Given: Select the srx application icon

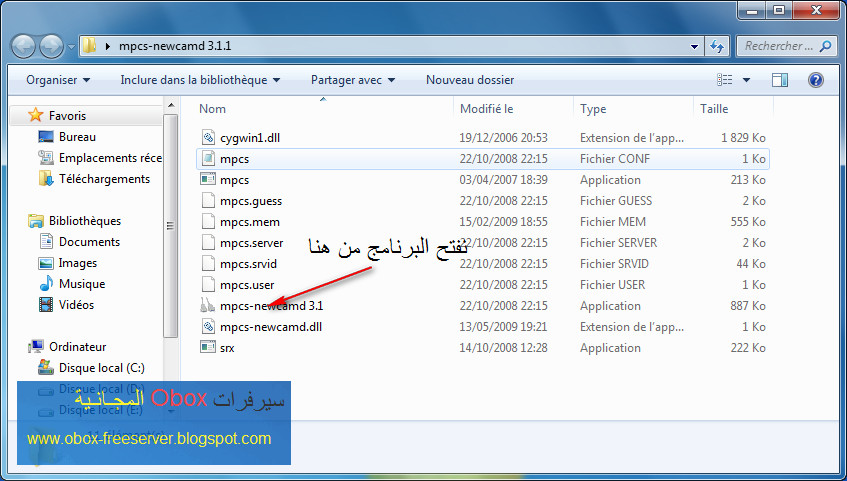Looking at the screenshot, I should pyautogui.click(x=208, y=348).
